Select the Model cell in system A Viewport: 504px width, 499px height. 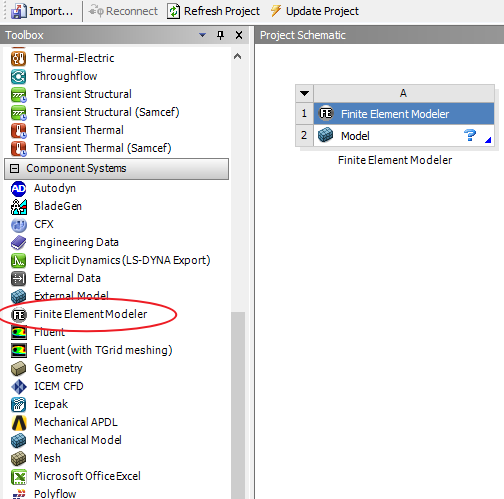click(x=404, y=136)
